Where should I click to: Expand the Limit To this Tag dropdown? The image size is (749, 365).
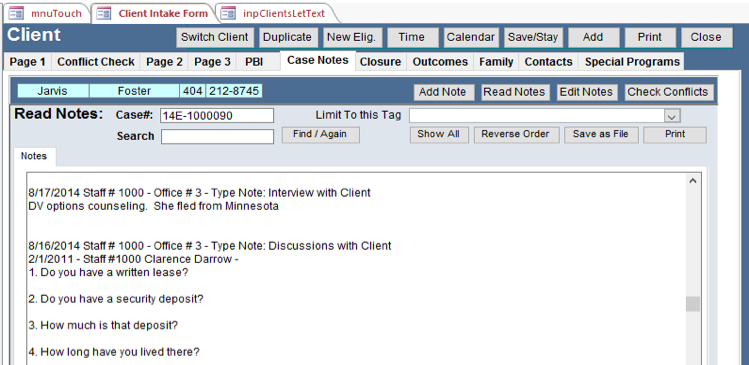click(672, 116)
